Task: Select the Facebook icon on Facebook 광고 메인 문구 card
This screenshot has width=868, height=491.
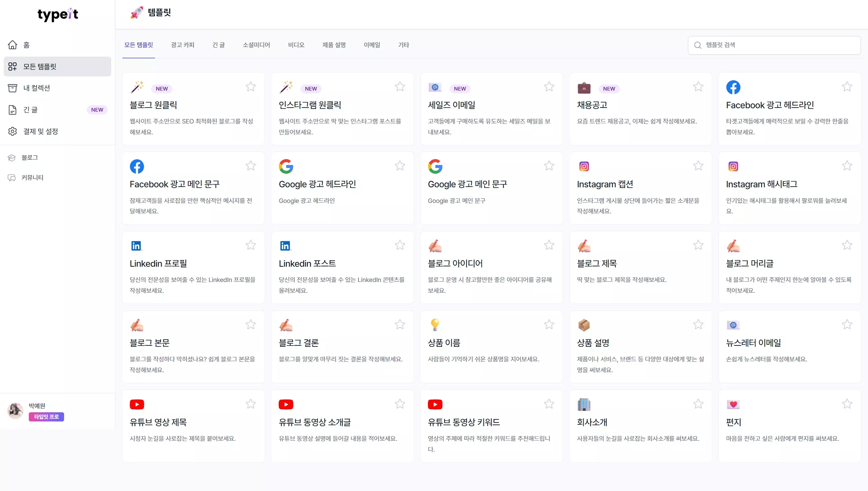Action: coord(137,166)
